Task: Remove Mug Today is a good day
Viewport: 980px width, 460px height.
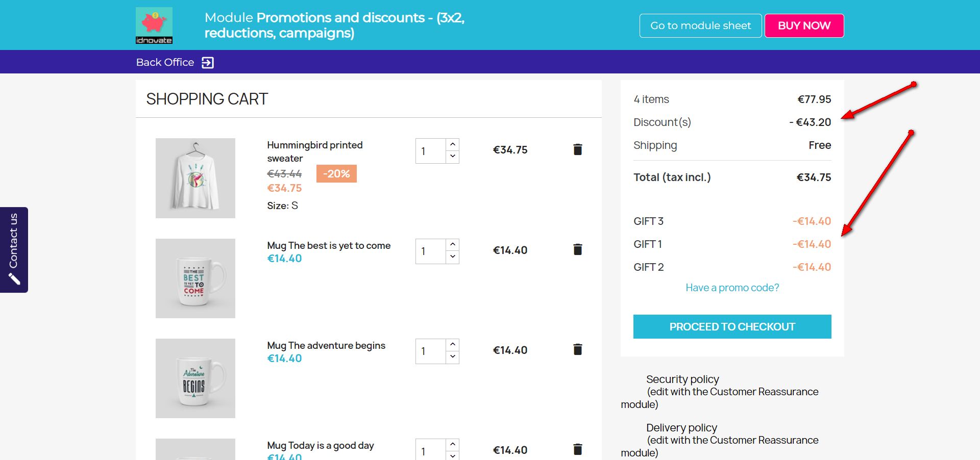Action: 577,449
